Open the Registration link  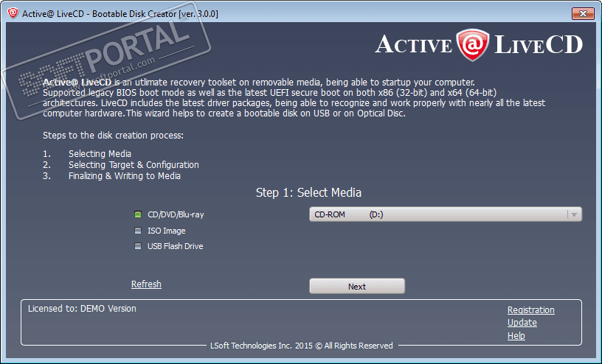(531, 310)
